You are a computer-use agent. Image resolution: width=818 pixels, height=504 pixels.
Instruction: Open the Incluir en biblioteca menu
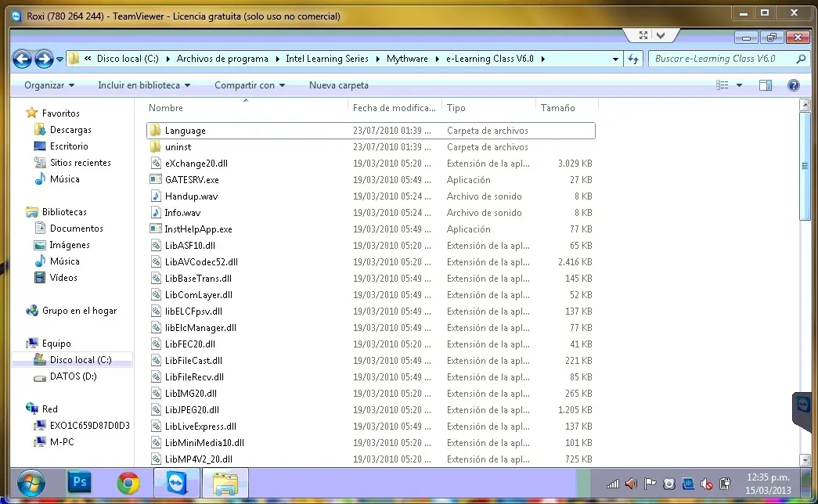(144, 85)
